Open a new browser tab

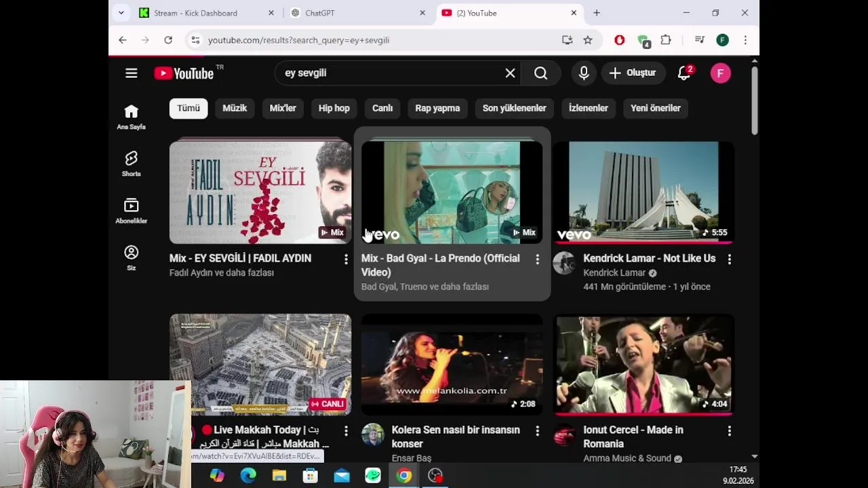coord(597,13)
